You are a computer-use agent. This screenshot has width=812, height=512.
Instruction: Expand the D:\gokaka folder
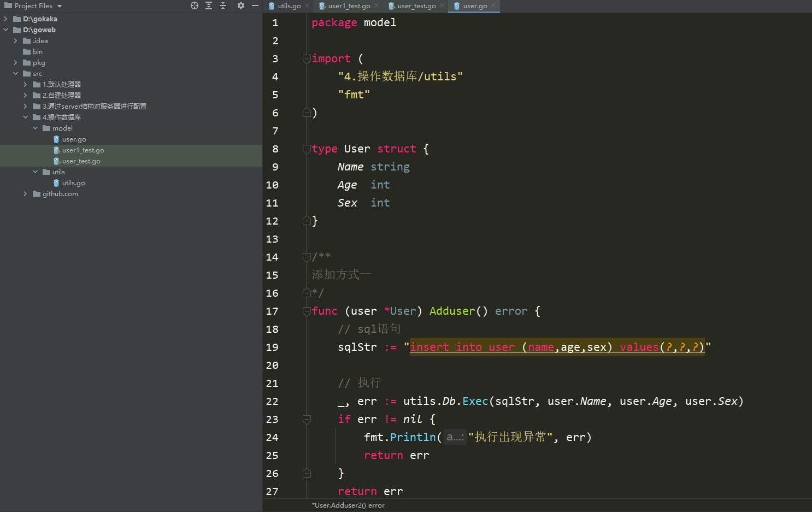point(5,19)
